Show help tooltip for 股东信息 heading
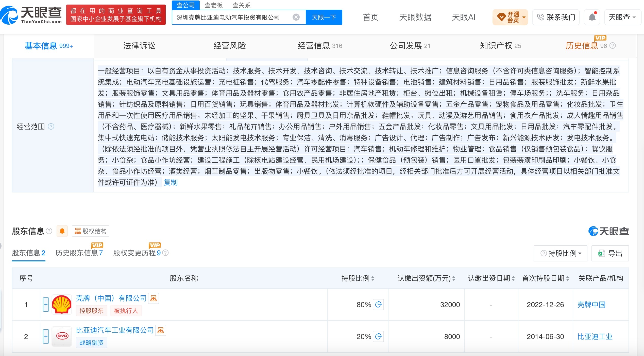Image resolution: width=644 pixels, height=356 pixels. (x=49, y=231)
